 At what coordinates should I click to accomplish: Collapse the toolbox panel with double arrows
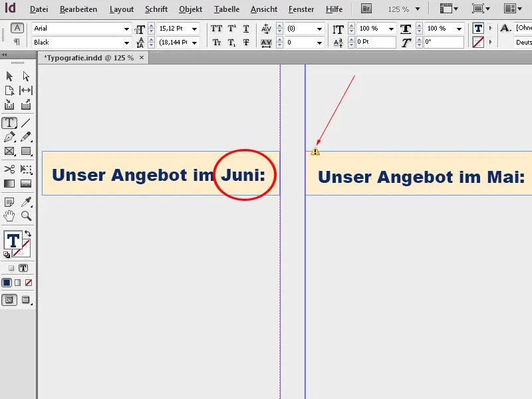click(x=5, y=55)
